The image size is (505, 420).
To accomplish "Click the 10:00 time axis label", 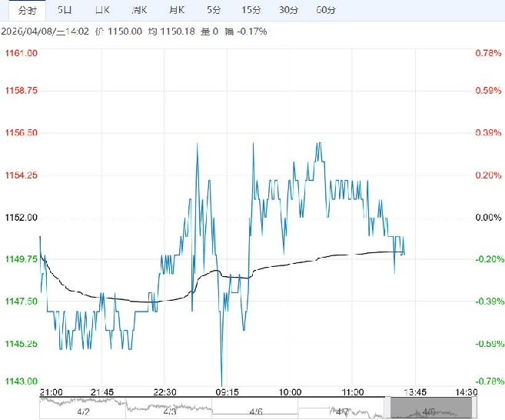I will pos(291,392).
